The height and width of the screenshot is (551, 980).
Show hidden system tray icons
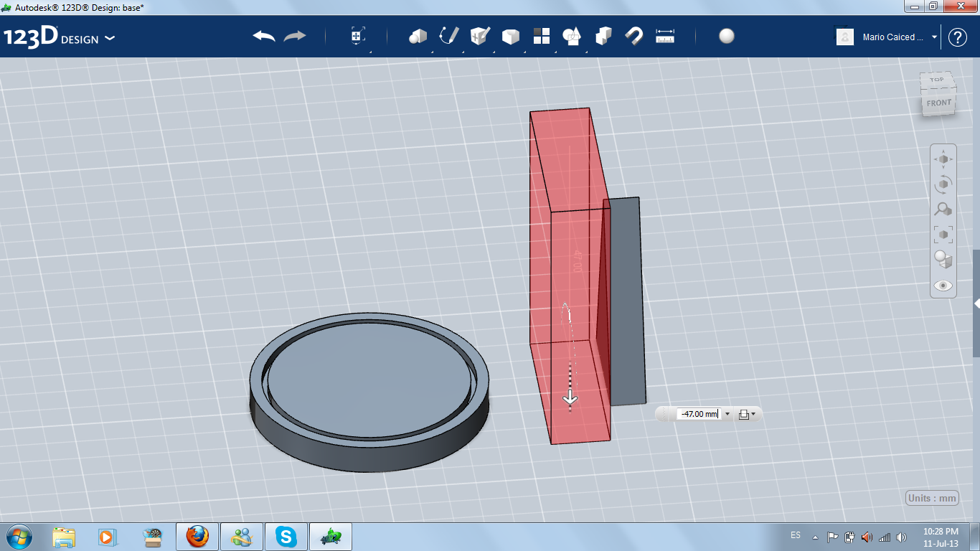pos(815,537)
